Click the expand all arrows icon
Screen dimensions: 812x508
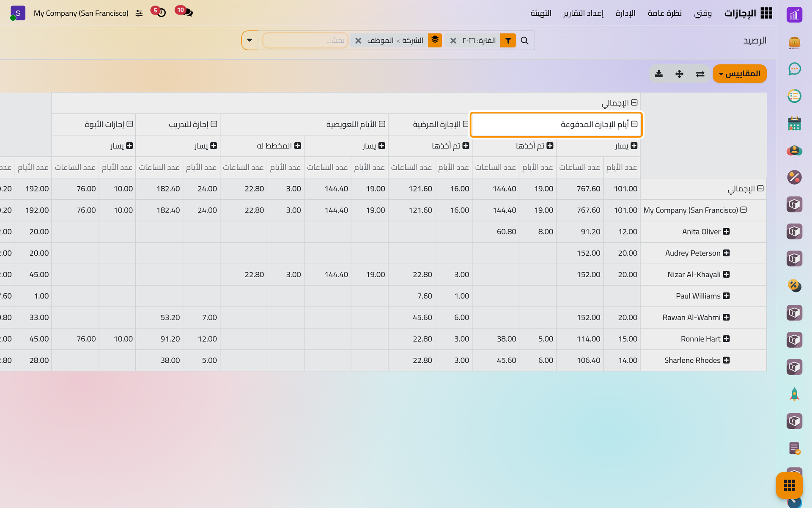pos(679,74)
